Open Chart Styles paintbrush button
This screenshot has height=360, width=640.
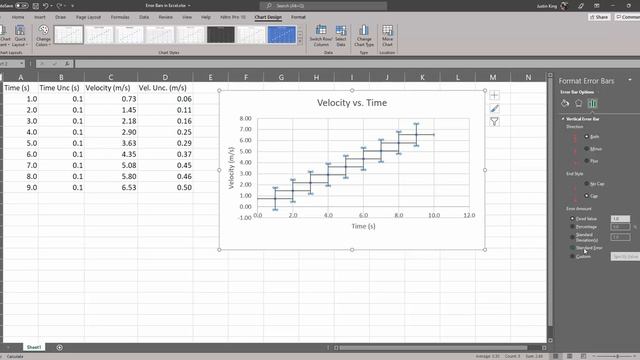pos(494,108)
